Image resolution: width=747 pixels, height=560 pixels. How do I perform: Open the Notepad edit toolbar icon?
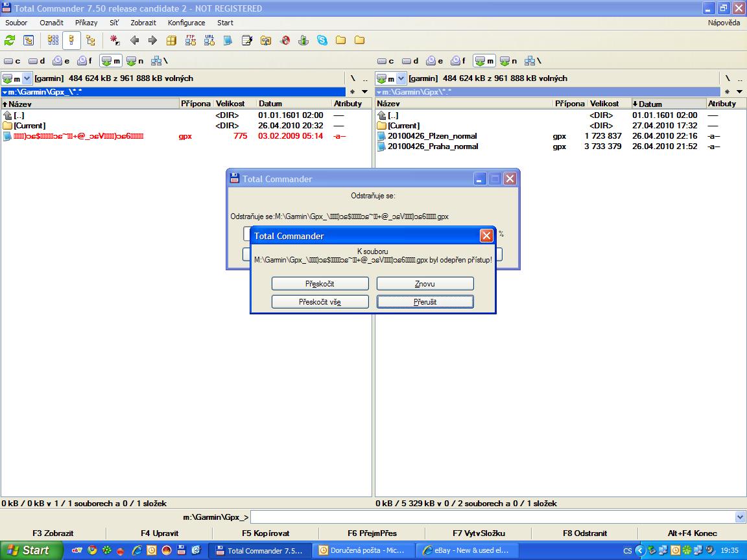246,40
